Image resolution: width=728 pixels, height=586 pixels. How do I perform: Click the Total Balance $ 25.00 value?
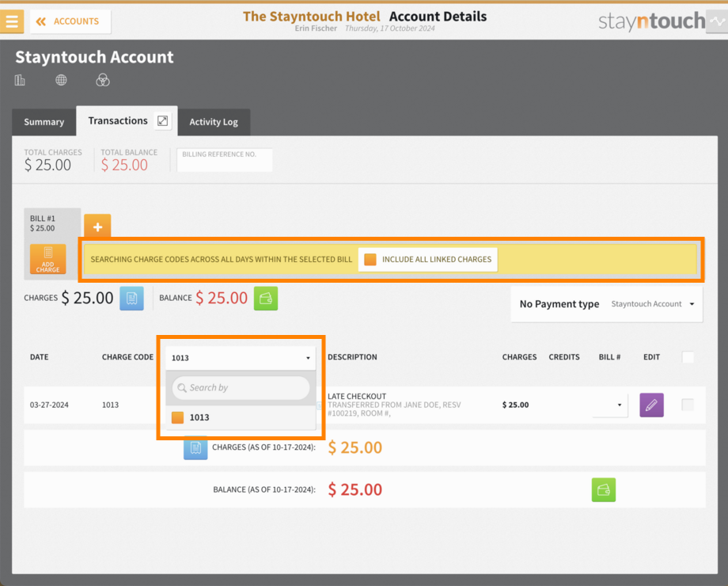point(124,165)
